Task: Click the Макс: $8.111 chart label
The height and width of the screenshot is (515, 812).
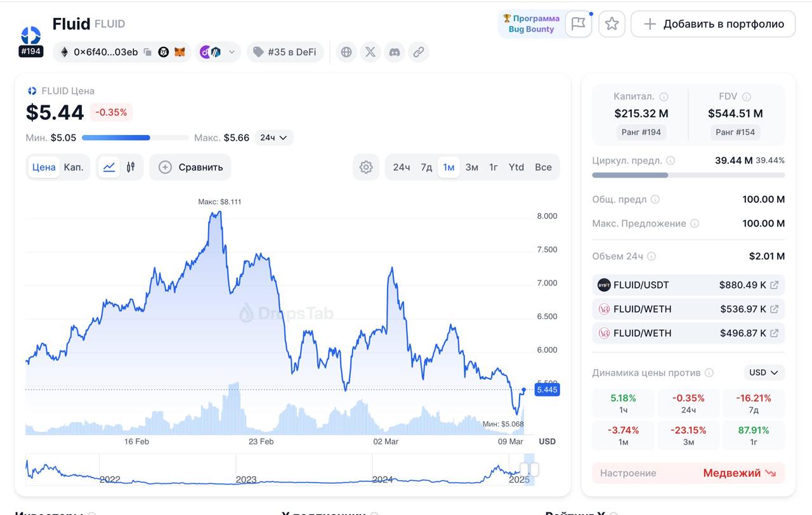Action: pos(219,202)
